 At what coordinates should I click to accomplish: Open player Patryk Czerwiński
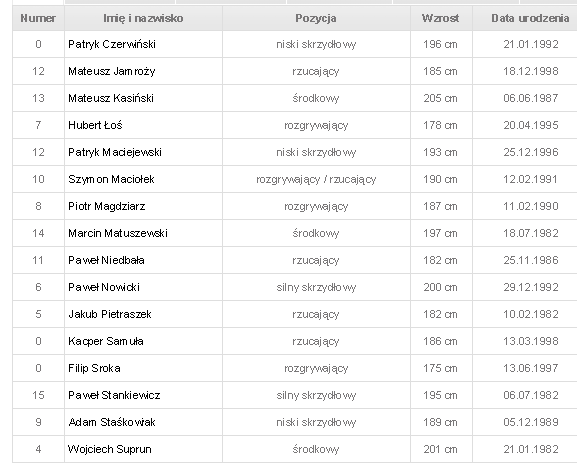[x=112, y=44]
